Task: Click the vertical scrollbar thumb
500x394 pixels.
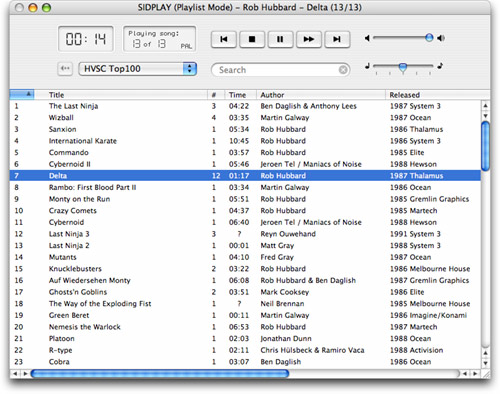Action: [486, 147]
